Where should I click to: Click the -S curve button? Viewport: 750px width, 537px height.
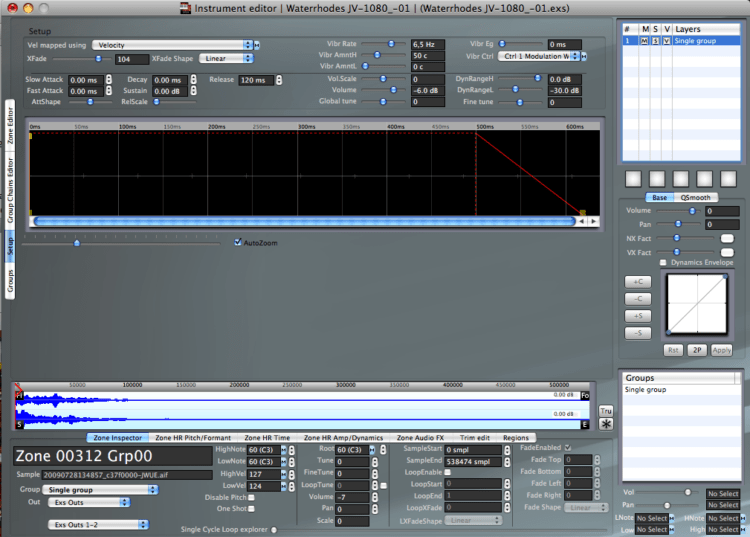click(638, 333)
